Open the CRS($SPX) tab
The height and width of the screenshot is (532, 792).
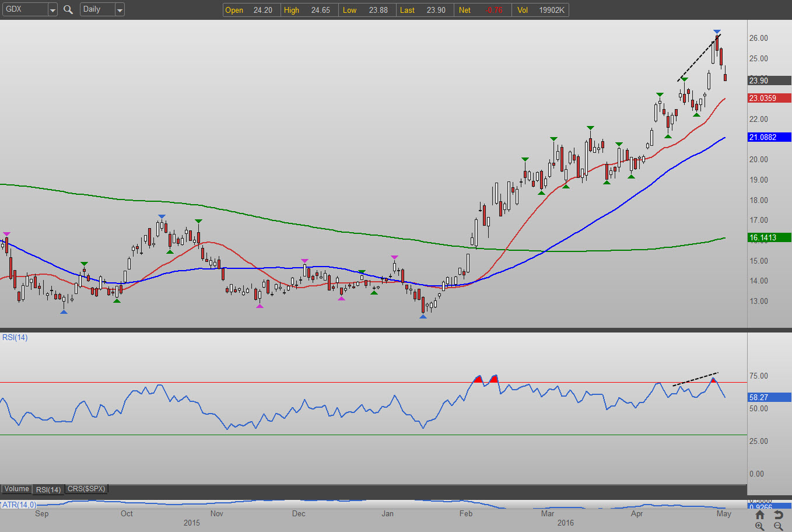click(86, 489)
